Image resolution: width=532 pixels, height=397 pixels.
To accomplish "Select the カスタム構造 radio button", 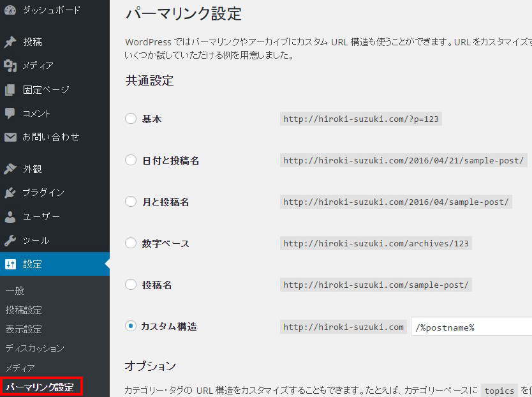I will pos(131,326).
